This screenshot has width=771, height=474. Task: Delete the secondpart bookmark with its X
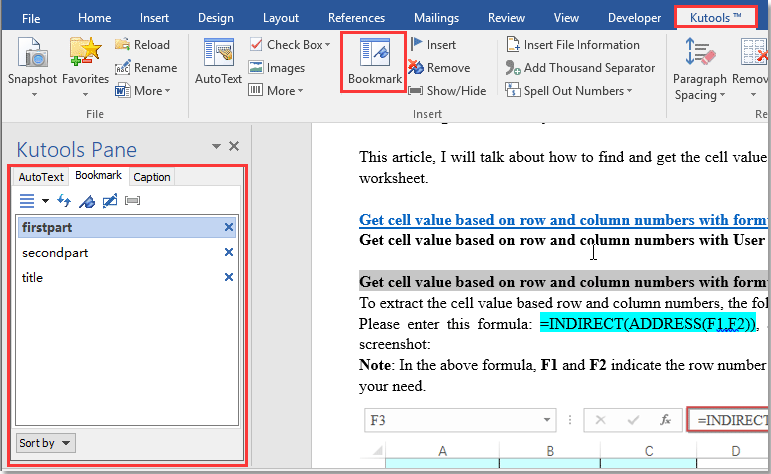click(x=229, y=252)
